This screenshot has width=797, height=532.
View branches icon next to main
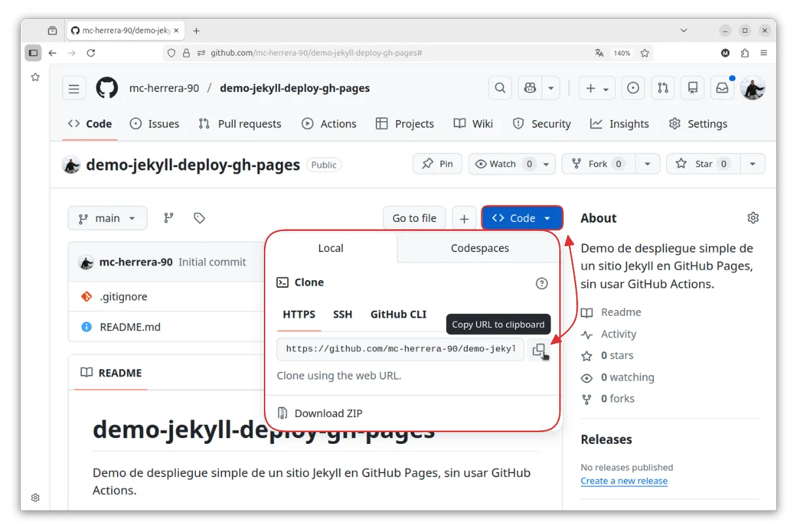(x=169, y=218)
